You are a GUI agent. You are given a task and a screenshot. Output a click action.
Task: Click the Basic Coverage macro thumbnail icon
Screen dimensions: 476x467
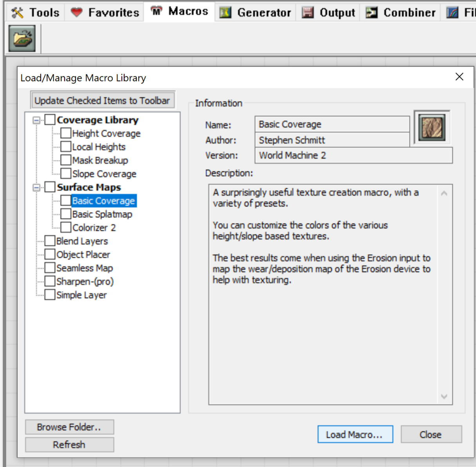tap(432, 128)
